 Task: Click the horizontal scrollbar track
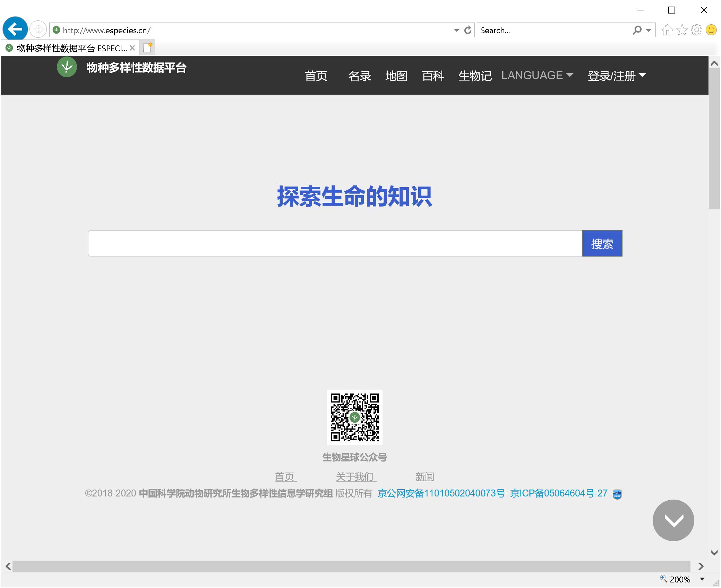[351, 566]
